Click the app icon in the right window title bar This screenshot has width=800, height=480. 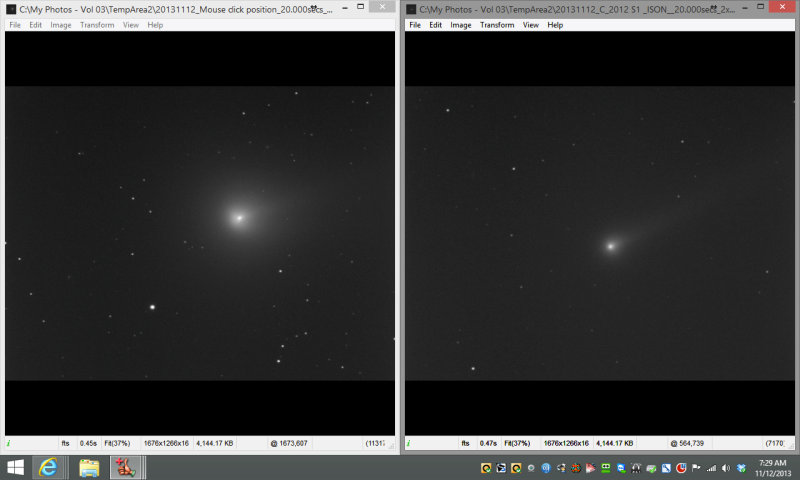point(411,9)
